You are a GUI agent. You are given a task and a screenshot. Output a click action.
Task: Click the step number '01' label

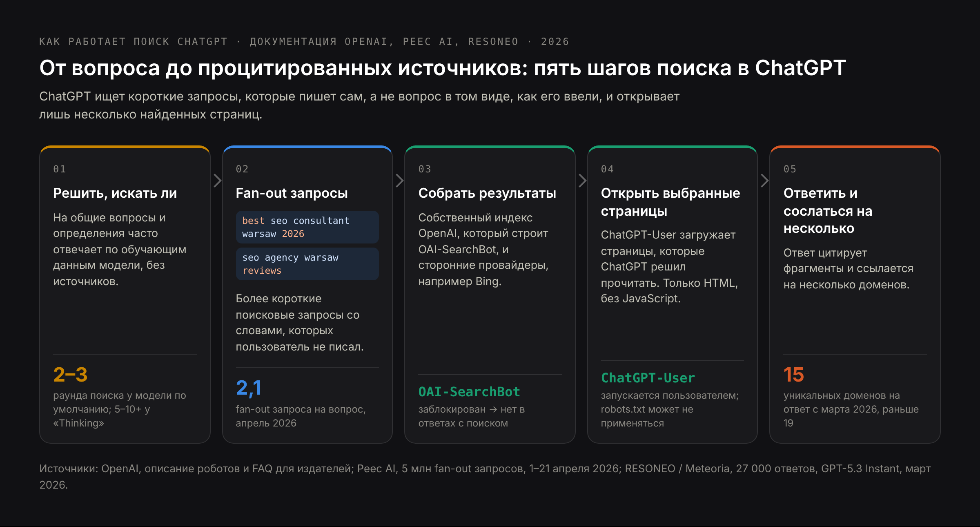coord(60,169)
